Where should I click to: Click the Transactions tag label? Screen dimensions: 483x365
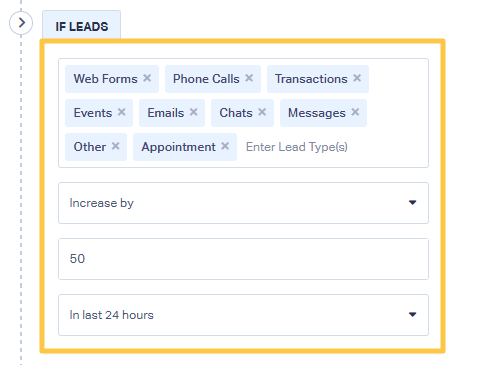311,79
